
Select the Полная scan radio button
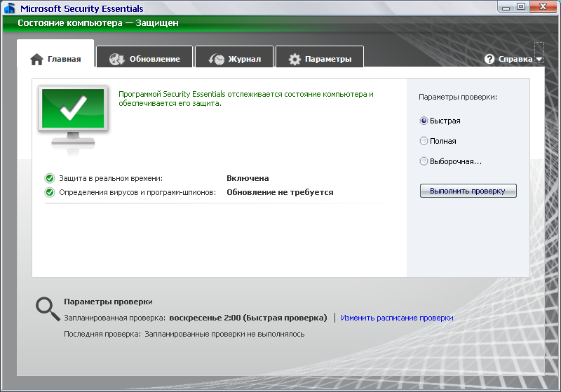tap(424, 141)
